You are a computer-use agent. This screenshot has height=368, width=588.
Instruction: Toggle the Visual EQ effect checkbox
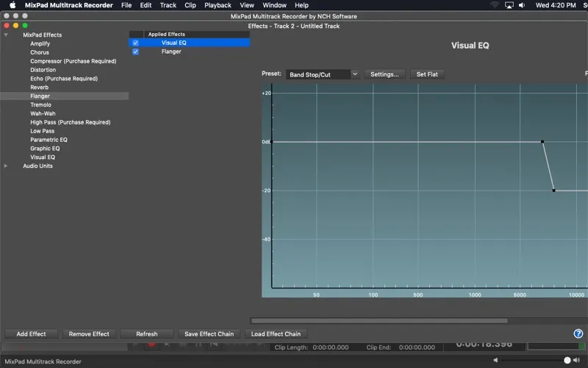point(135,43)
